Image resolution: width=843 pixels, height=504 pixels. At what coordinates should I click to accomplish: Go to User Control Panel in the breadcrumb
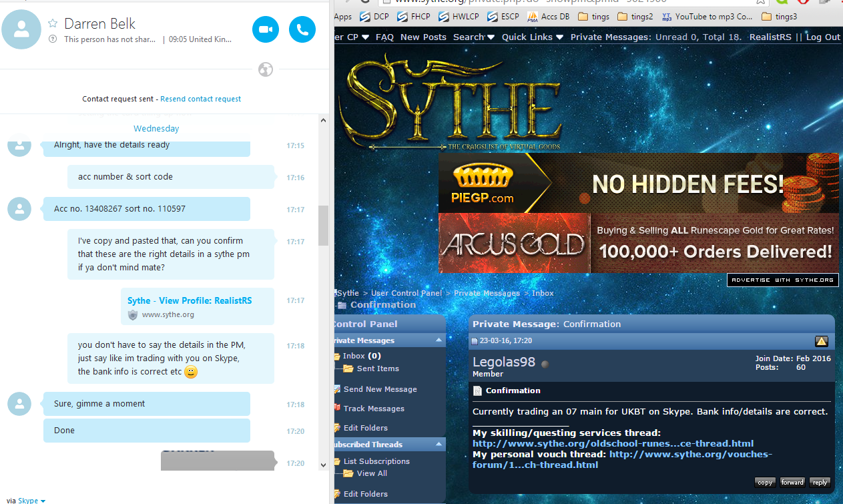pos(406,293)
